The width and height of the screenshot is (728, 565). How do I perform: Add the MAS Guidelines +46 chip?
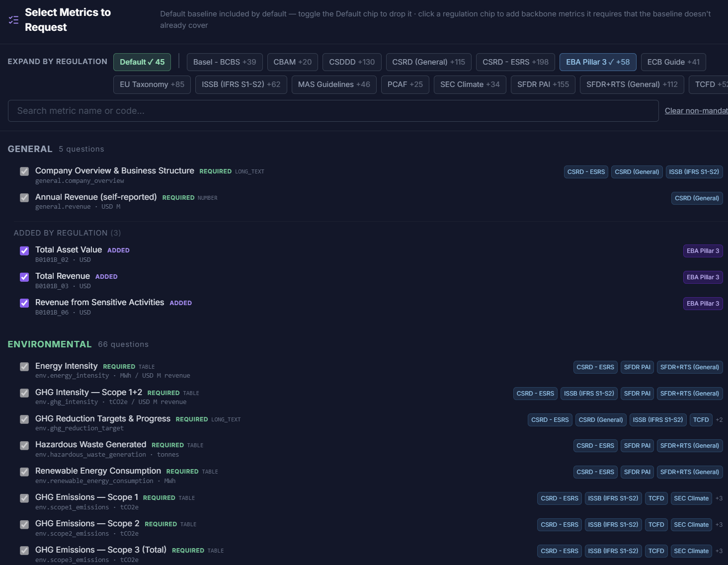pyautogui.click(x=334, y=84)
